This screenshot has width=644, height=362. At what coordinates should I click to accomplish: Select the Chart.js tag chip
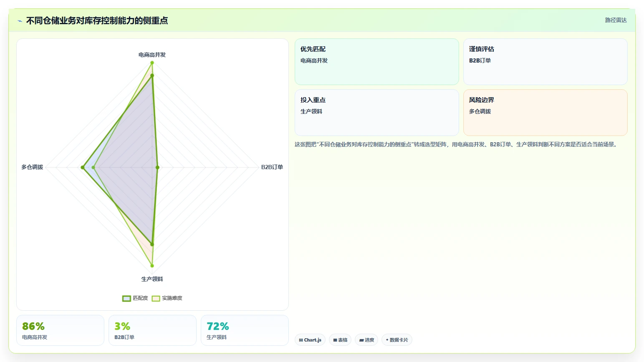pyautogui.click(x=310, y=340)
